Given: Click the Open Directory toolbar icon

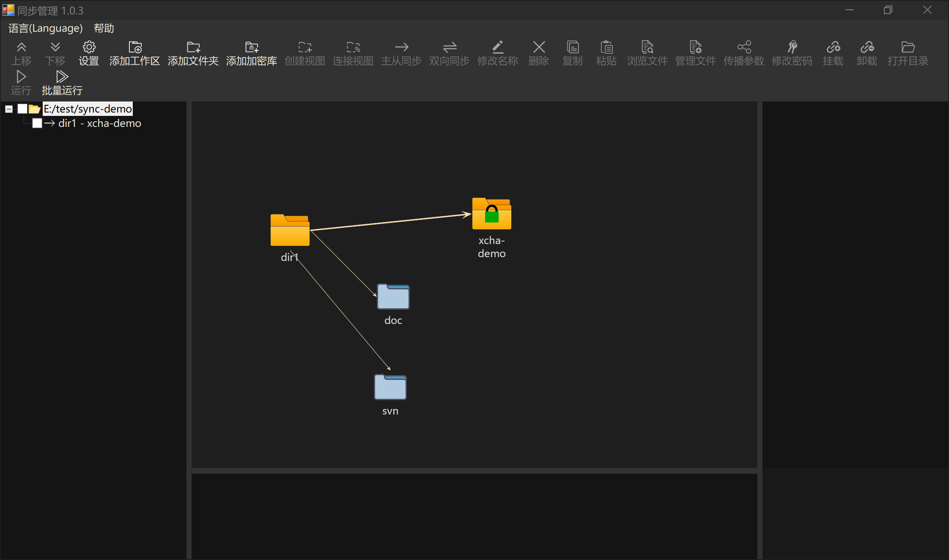Looking at the screenshot, I should click(x=908, y=47).
